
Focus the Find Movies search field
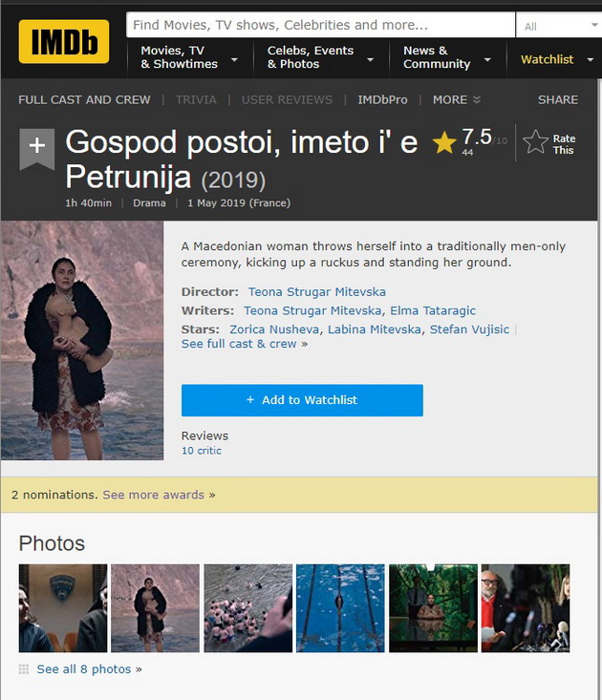[320, 25]
